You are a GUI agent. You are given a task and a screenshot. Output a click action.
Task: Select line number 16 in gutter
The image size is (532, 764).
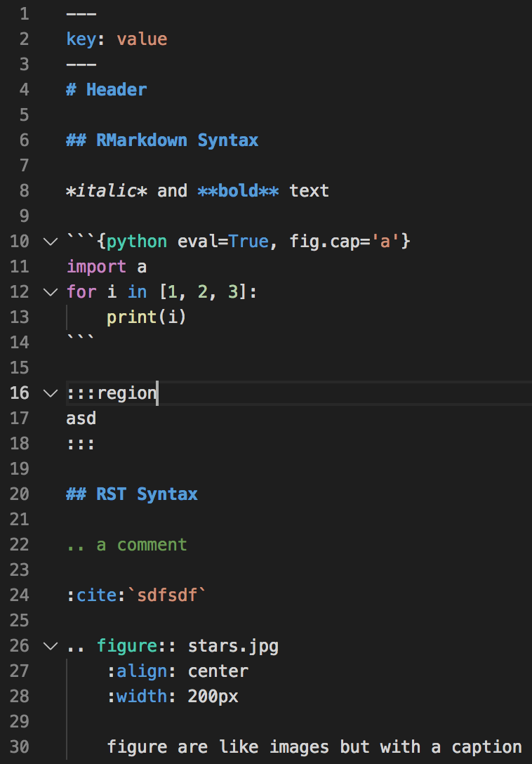tap(20, 393)
